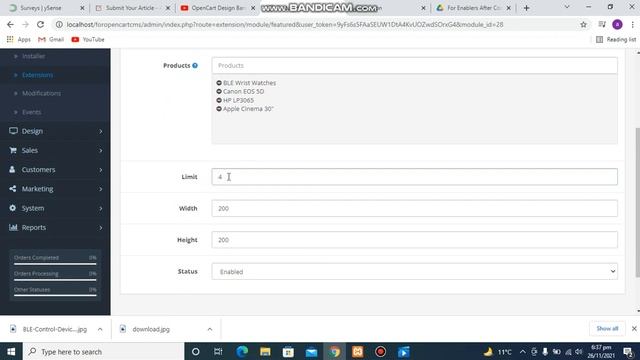The width and height of the screenshot is (640, 360).
Task: Open the Installer sidebar item
Action: (33, 56)
